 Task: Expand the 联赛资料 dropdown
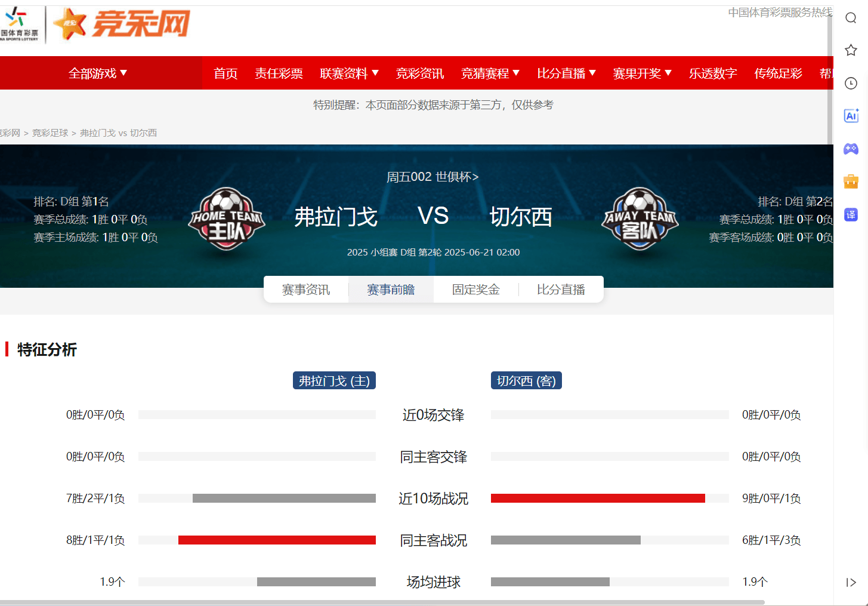pyautogui.click(x=350, y=73)
